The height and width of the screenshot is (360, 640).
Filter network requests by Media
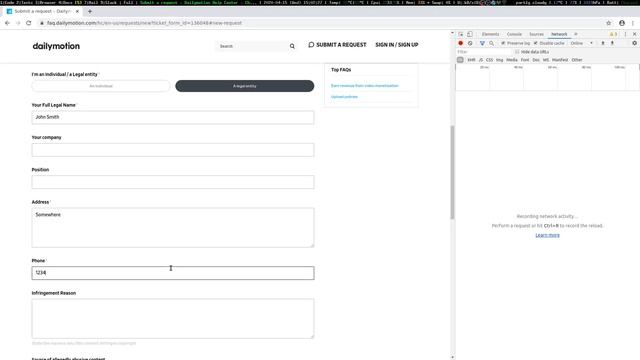[512, 60]
